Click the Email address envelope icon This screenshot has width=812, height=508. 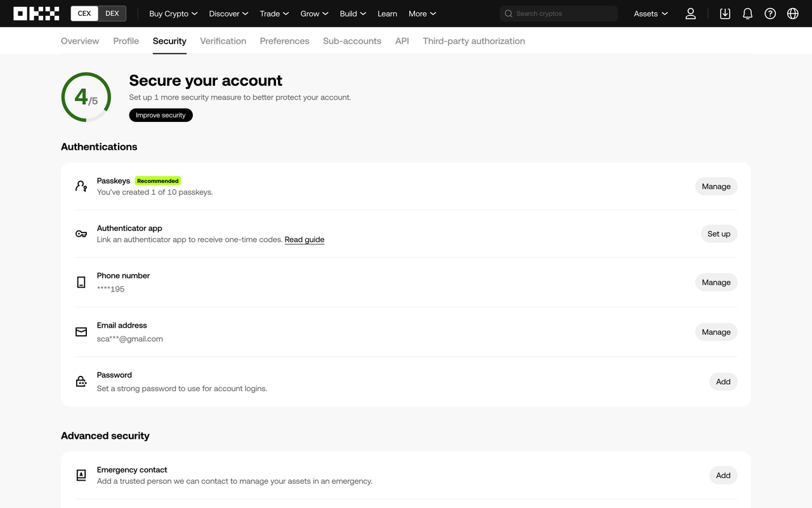[81, 332]
